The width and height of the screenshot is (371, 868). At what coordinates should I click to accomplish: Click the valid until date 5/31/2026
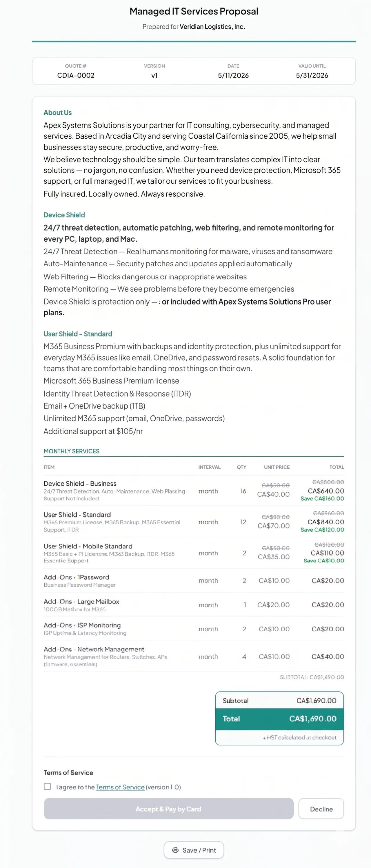[x=312, y=75]
